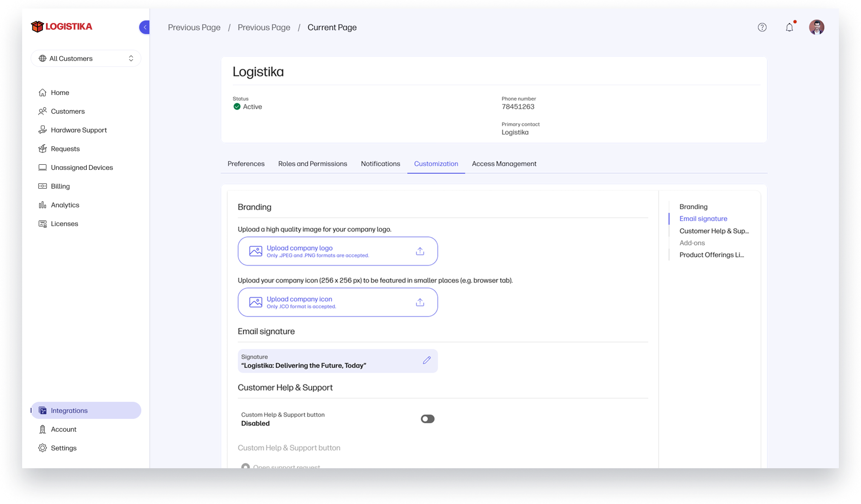Open Hardware Support in sidebar
861x504 pixels.
[x=79, y=130]
